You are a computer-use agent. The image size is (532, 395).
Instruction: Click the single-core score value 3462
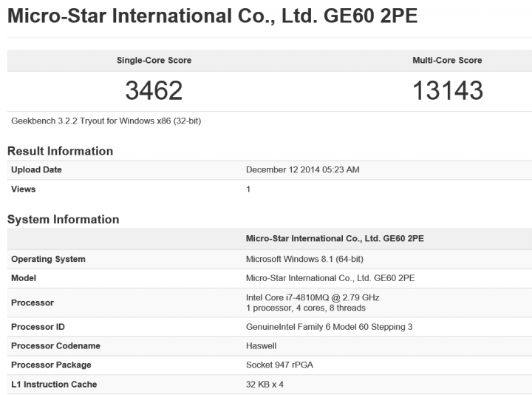tap(154, 90)
